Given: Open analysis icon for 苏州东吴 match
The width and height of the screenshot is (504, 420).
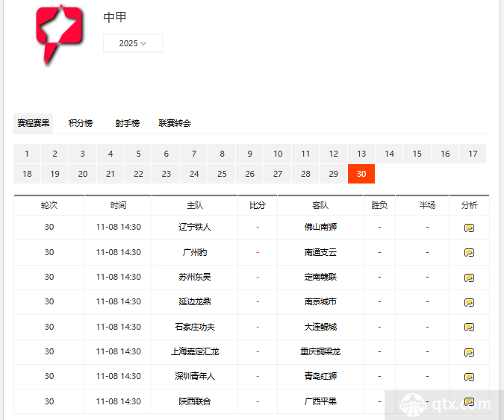Looking at the screenshot, I should coord(469,278).
